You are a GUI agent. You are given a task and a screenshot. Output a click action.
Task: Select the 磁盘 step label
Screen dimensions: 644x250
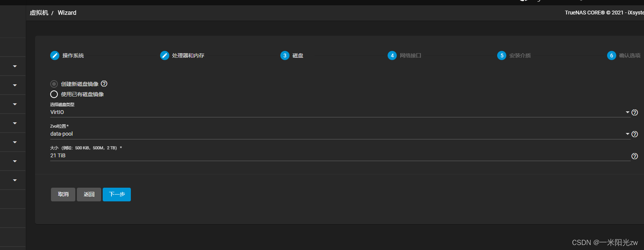tap(298, 55)
